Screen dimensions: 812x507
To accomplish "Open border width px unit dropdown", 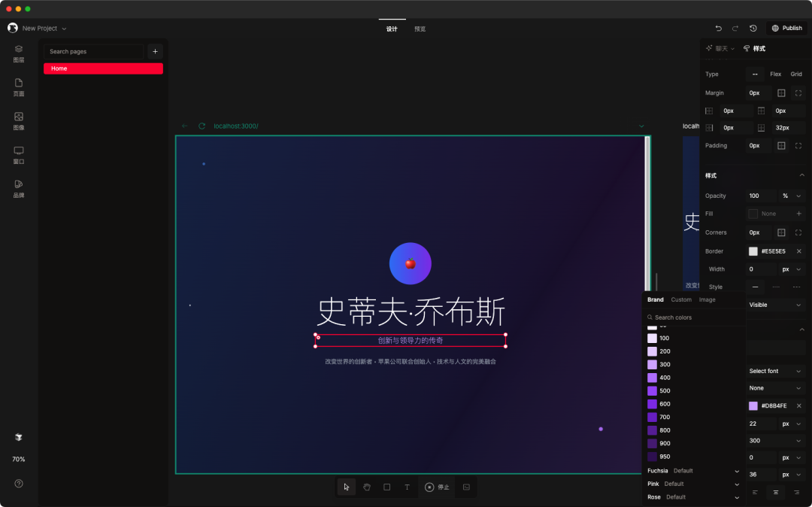I will pos(792,269).
